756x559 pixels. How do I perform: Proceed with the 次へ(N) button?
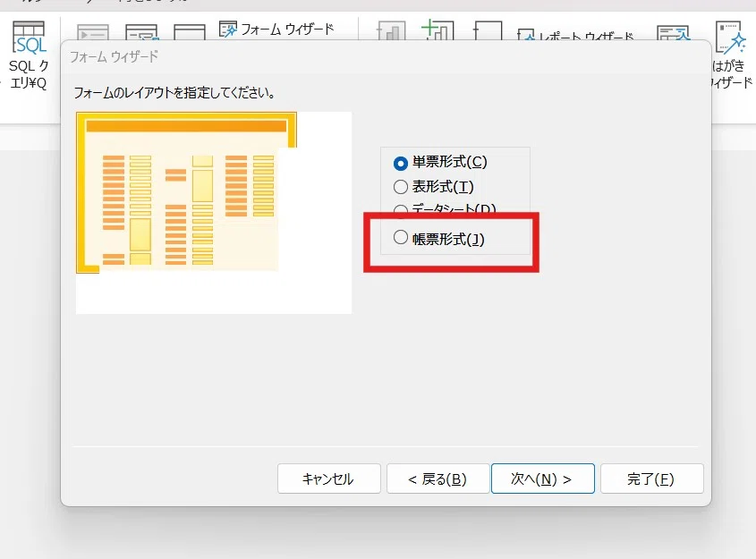click(x=542, y=479)
